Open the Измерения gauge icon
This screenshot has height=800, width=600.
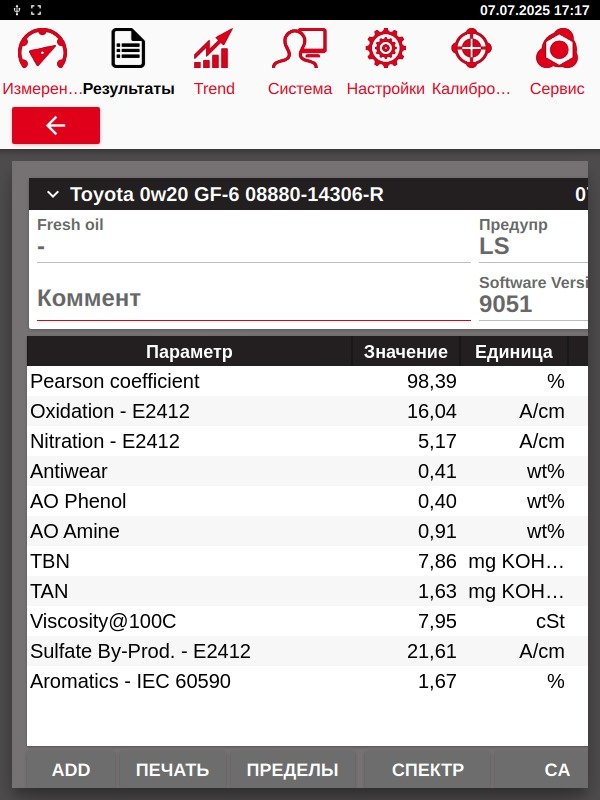pyautogui.click(x=42, y=49)
